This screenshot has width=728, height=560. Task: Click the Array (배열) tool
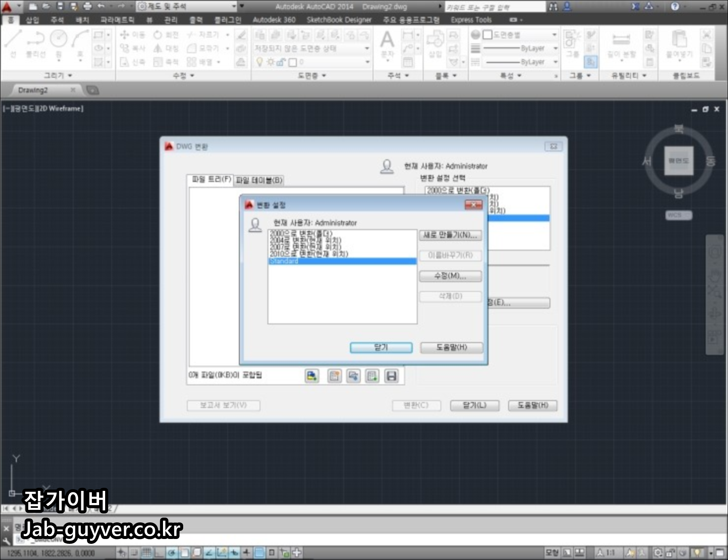pyautogui.click(x=200, y=62)
